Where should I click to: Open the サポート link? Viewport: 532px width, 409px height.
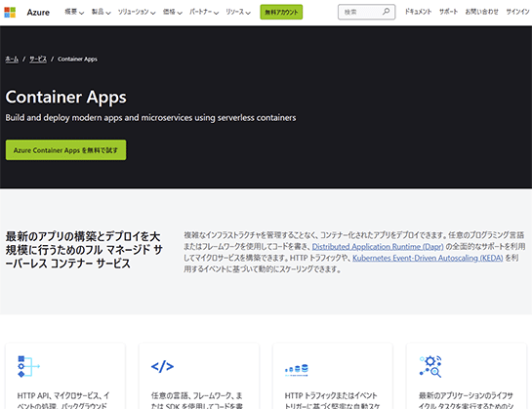click(448, 12)
